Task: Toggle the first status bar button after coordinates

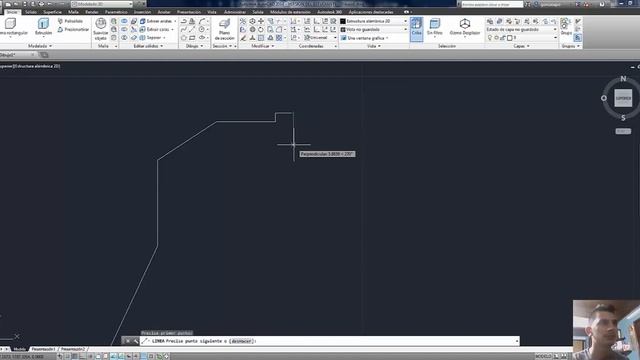Action: pyautogui.click(x=60, y=356)
